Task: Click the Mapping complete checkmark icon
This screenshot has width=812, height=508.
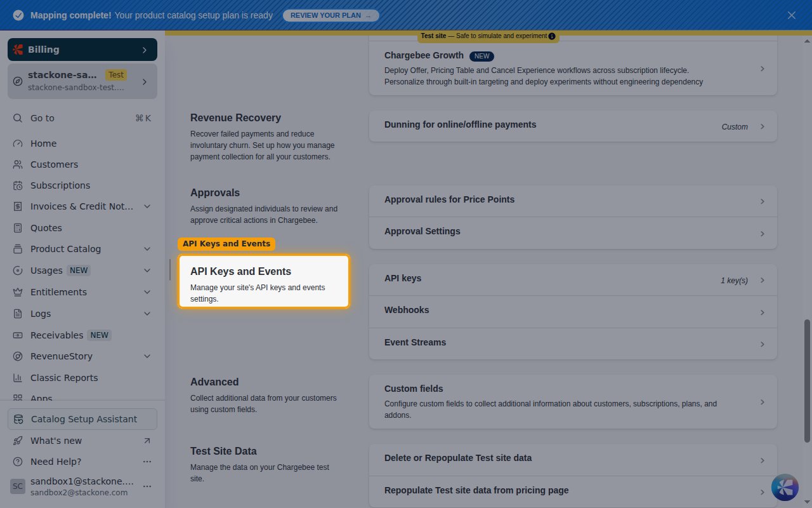Action: point(18,15)
